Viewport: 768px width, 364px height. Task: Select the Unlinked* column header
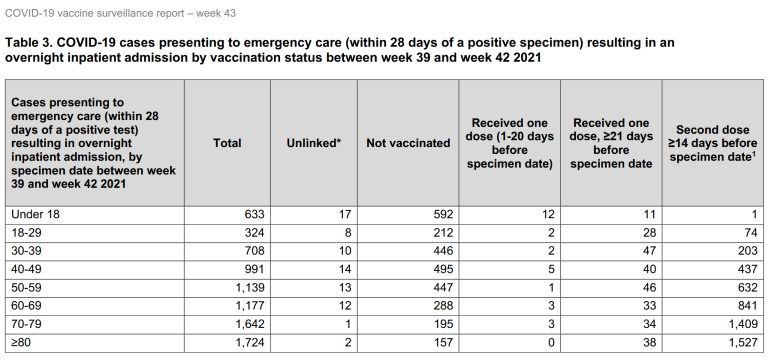[313, 143]
